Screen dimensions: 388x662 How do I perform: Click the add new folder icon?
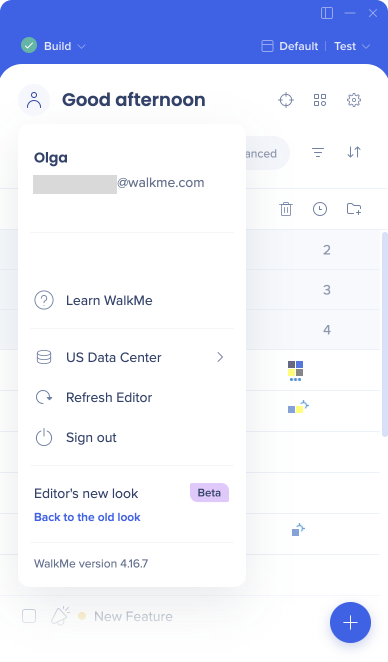click(354, 209)
